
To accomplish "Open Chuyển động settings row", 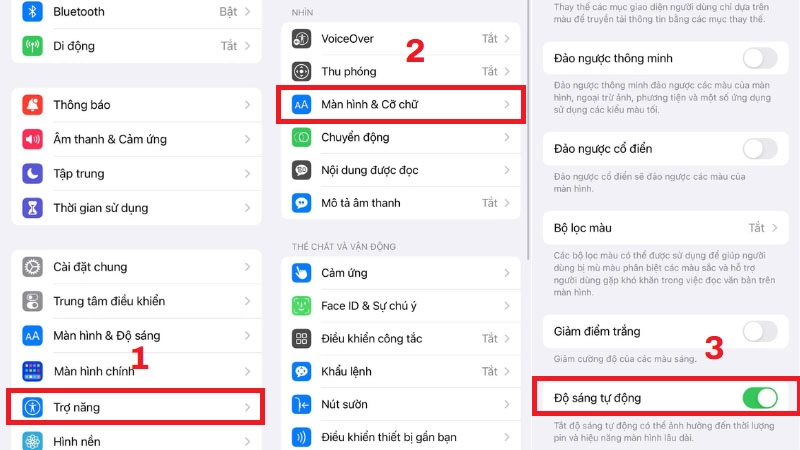I will pyautogui.click(x=401, y=137).
